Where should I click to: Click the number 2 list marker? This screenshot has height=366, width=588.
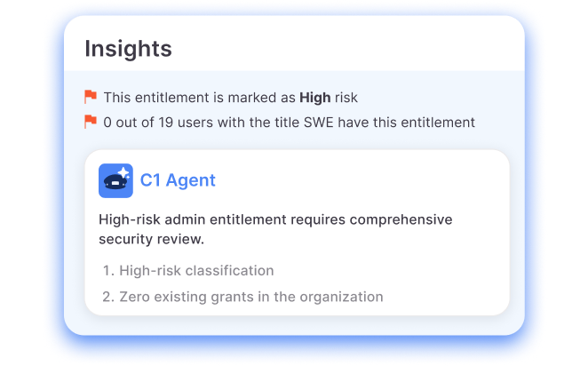(107, 297)
